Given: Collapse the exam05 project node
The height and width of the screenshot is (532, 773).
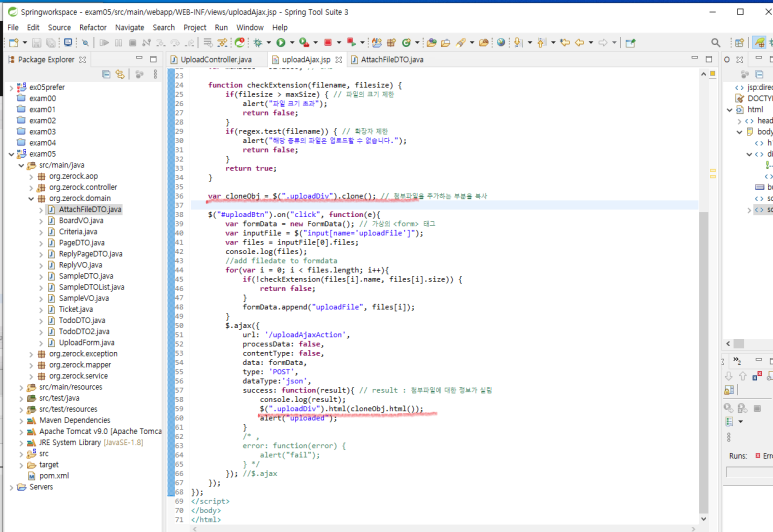Looking at the screenshot, I should tap(11, 154).
